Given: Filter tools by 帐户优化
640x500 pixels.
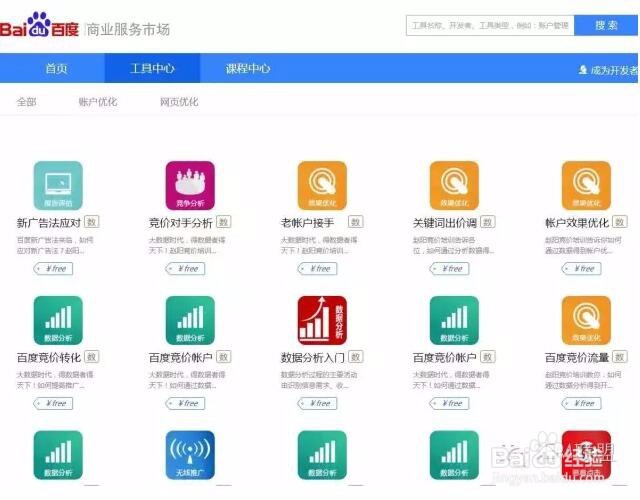Looking at the screenshot, I should (x=98, y=102).
